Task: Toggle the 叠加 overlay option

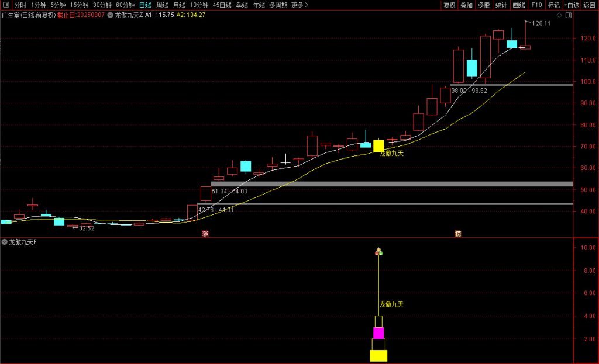Action: pos(466,5)
